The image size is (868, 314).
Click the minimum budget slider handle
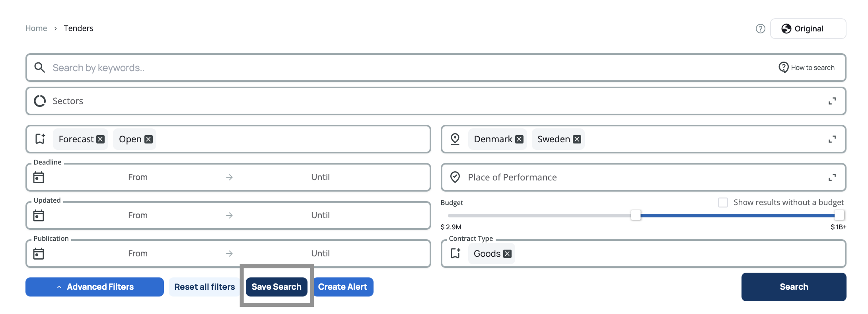click(x=636, y=215)
